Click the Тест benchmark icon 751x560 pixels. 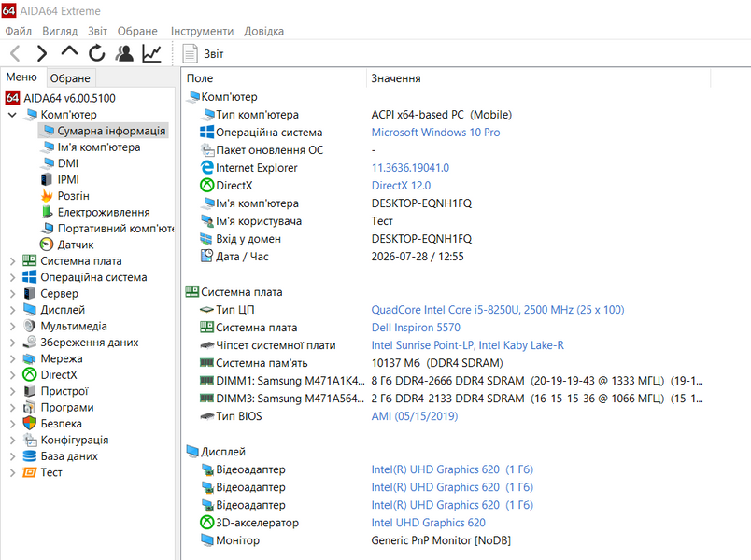(30, 472)
